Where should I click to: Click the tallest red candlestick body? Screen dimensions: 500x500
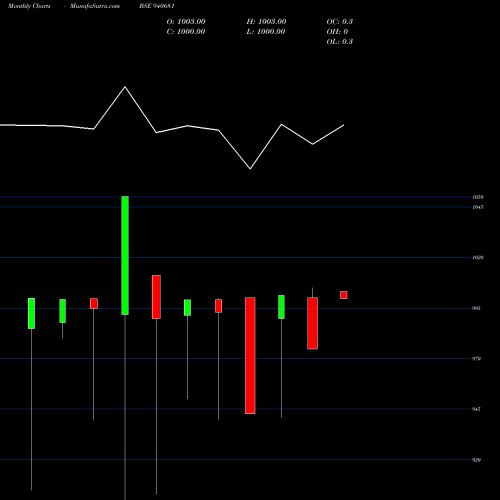[250, 356]
